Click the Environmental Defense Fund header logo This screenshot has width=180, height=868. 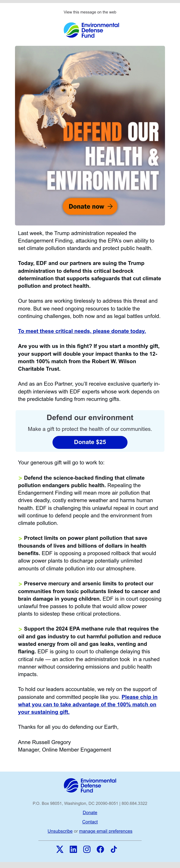pos(91,30)
